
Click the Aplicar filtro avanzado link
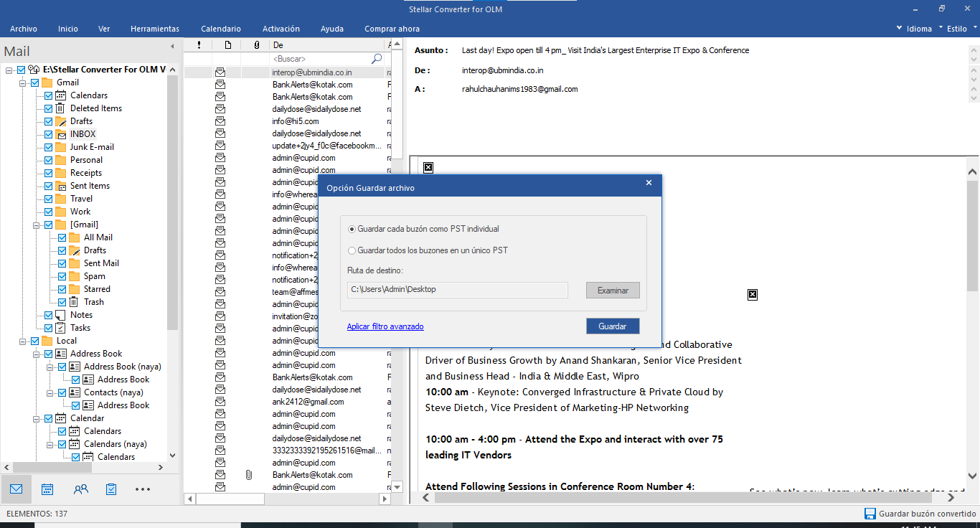coord(385,326)
